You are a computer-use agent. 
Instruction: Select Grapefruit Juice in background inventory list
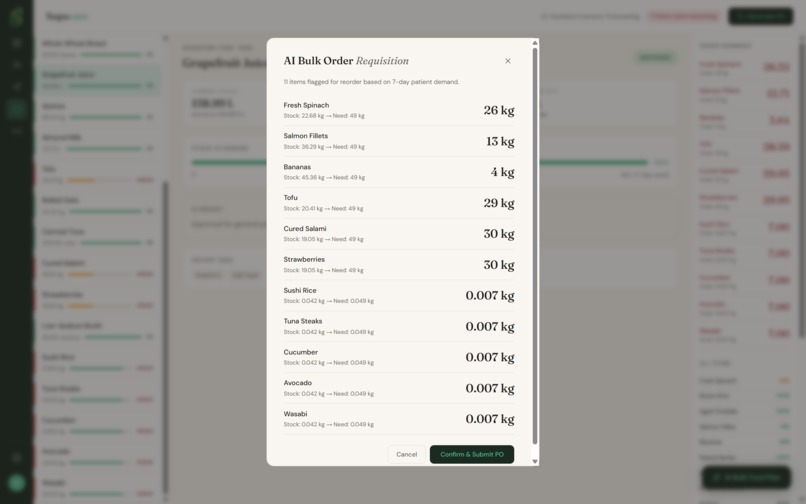click(98, 80)
